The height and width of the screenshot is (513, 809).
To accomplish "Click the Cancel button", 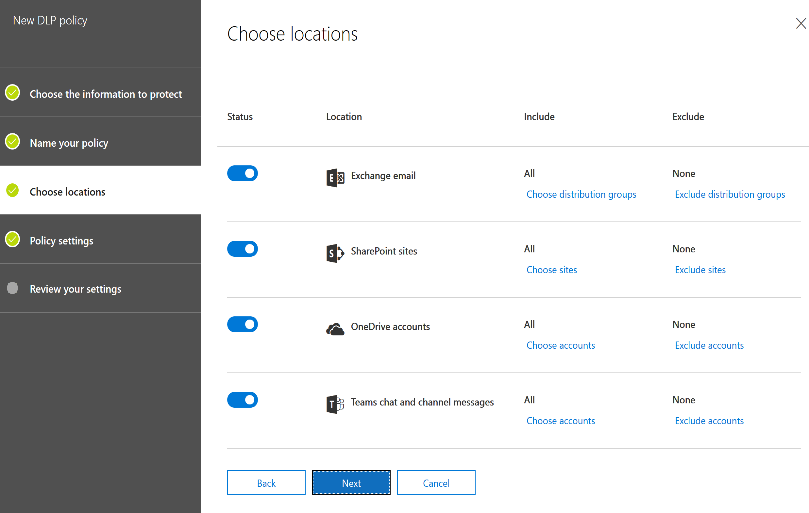I will (436, 483).
